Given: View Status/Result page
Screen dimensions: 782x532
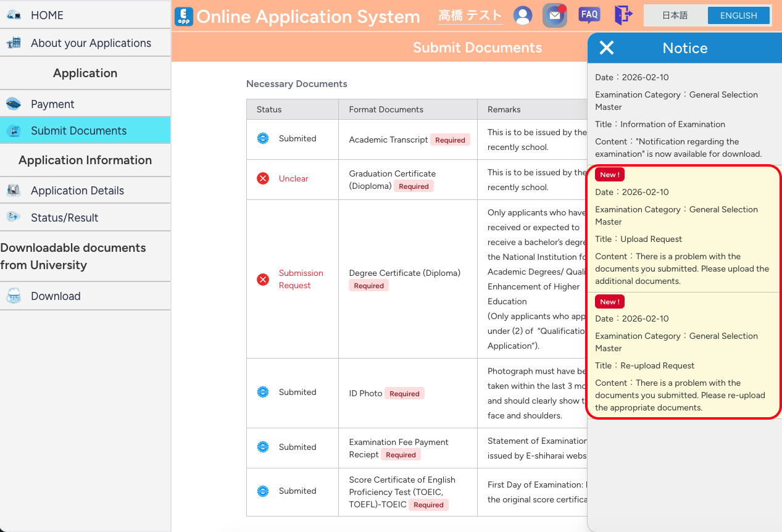Looking at the screenshot, I should point(64,218).
